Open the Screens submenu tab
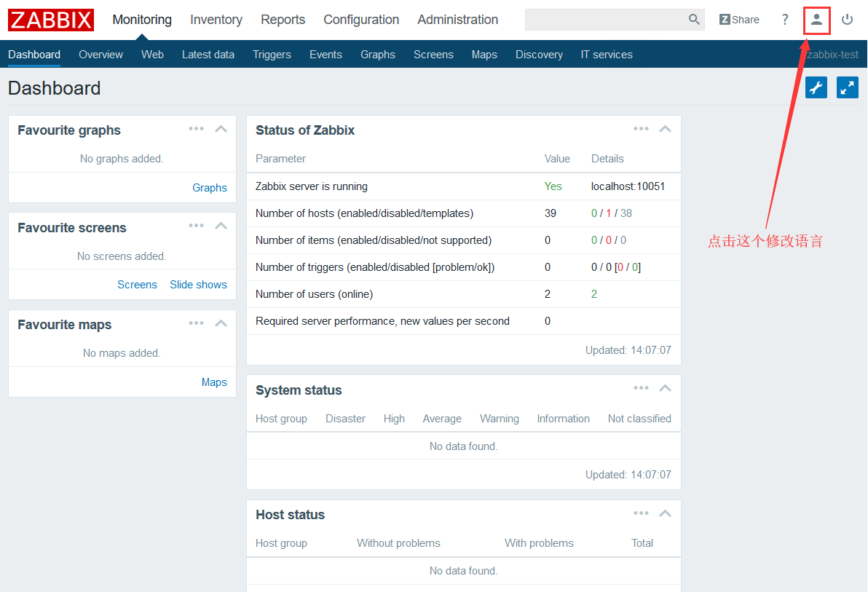The height and width of the screenshot is (592, 868). coord(433,55)
